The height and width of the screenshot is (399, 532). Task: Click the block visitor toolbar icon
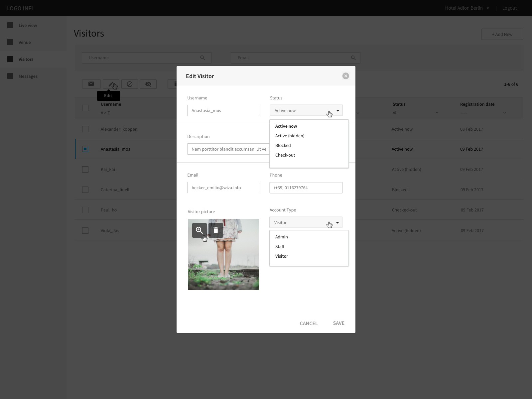[x=130, y=84]
